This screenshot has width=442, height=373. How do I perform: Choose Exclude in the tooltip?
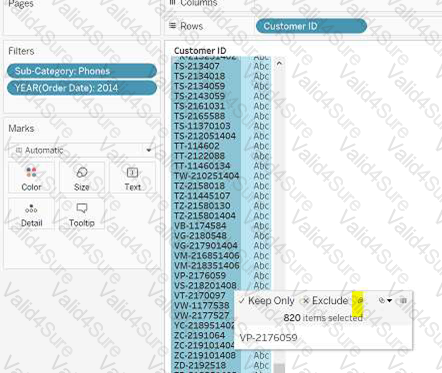click(325, 301)
